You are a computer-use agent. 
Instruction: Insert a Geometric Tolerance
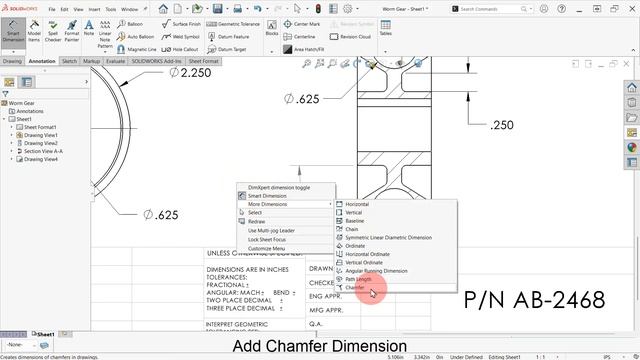pos(233,24)
